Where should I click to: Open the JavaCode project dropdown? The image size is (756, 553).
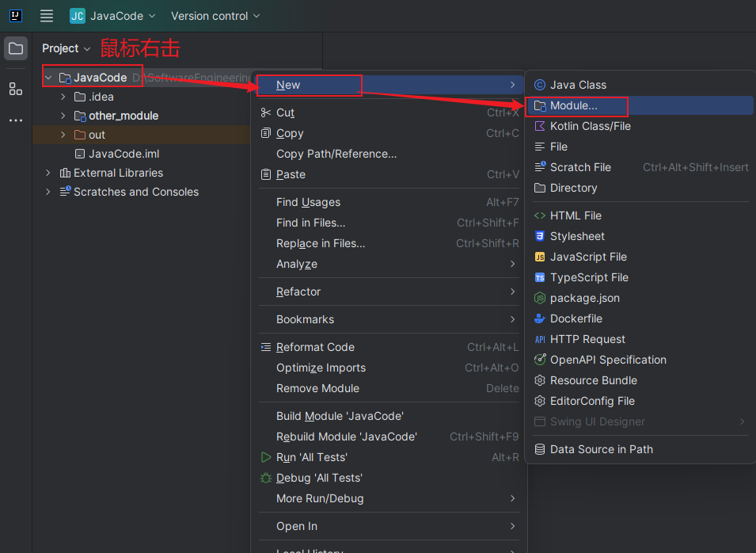(112, 16)
